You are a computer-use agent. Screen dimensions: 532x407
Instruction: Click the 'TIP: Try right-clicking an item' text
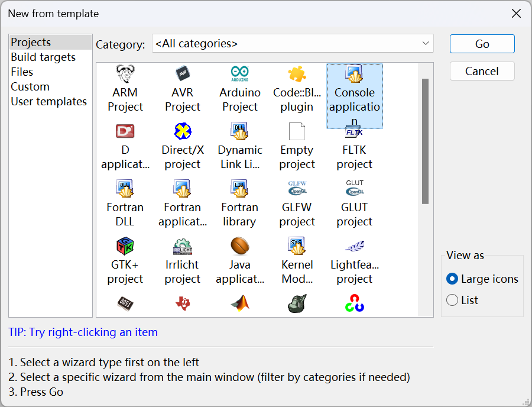click(x=83, y=332)
